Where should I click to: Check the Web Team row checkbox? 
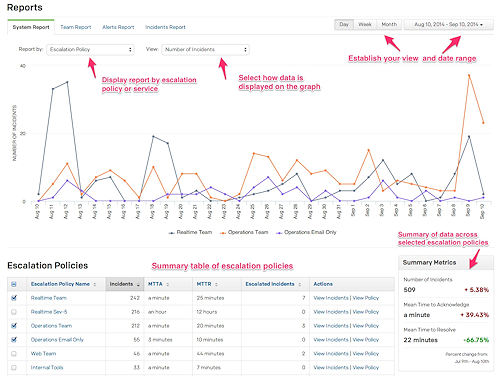point(14,354)
